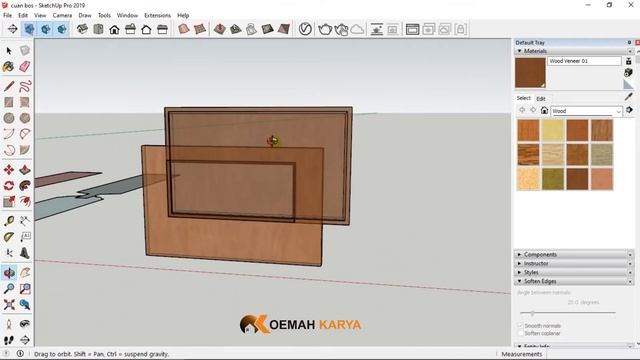The width and height of the screenshot is (640, 360).
Task: Choose the Freehand tool
Action: [25, 86]
